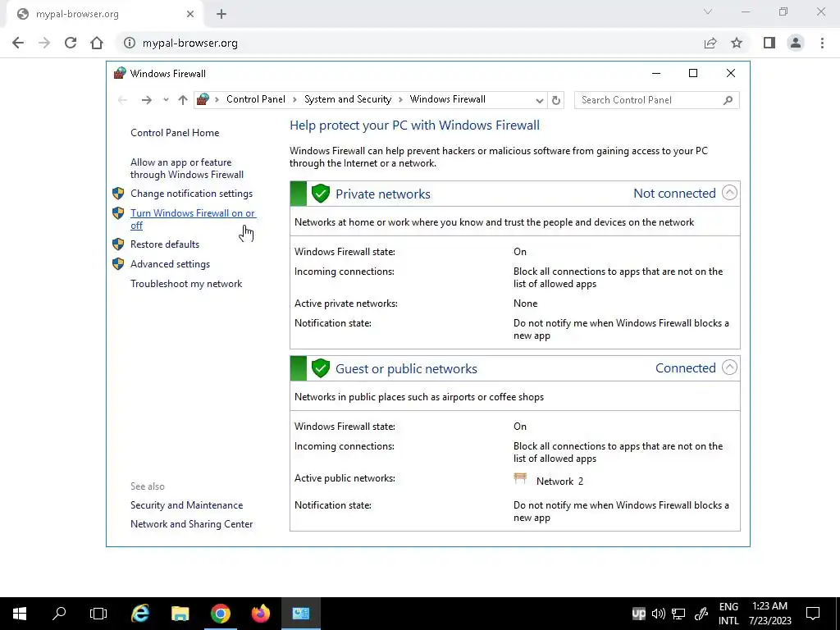Click the Network 2 label
This screenshot has height=630, width=840.
[x=559, y=481]
